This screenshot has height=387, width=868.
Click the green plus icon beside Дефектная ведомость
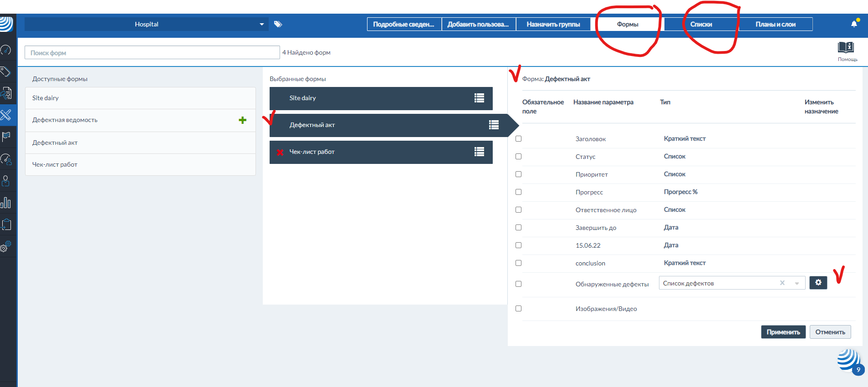click(242, 120)
